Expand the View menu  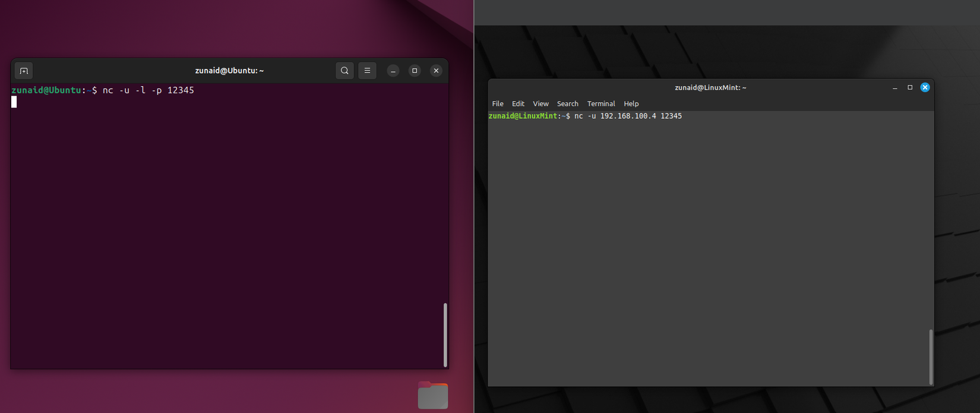coord(540,104)
